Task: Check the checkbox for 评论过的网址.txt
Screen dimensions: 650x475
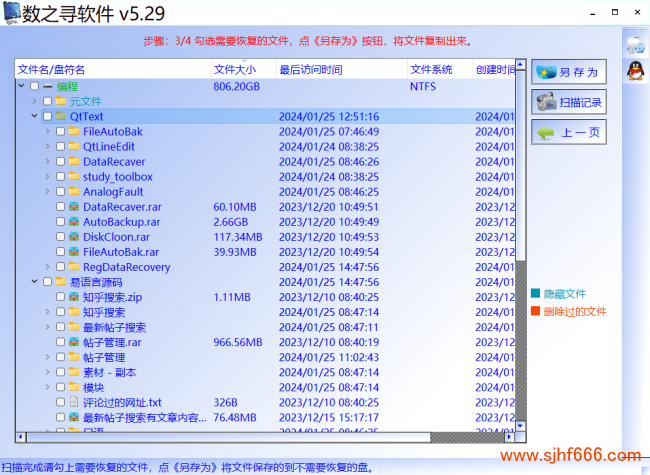Action: pyautogui.click(x=61, y=402)
